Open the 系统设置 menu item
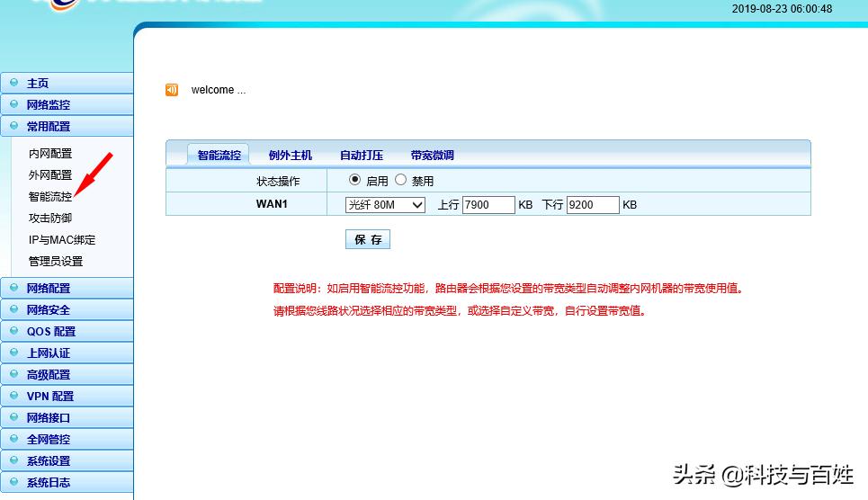The width and height of the screenshot is (868, 500). pyautogui.click(x=67, y=460)
